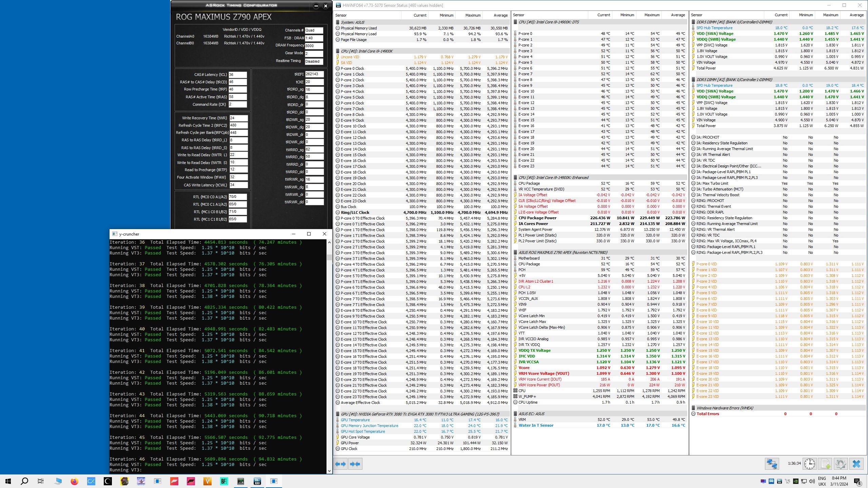
Task: Click the y-cruncher scrollbar up arrow
Action: 329,242
